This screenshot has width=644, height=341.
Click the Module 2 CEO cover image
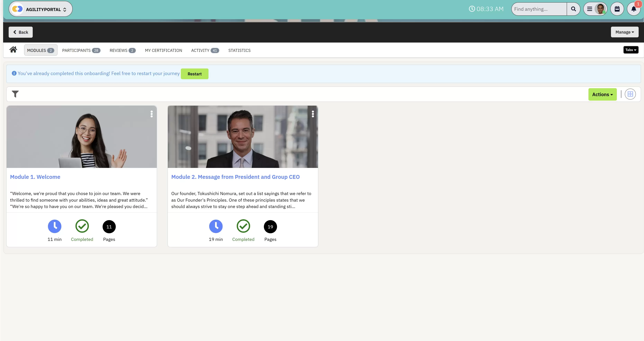(243, 137)
